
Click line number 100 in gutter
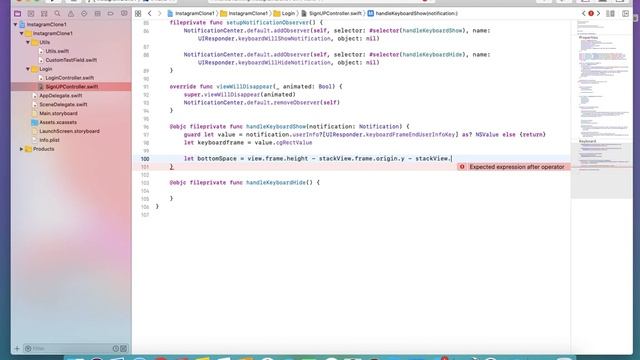[x=145, y=159]
